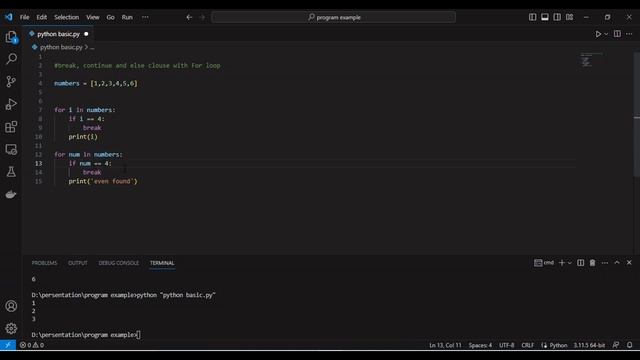Go forward with the right arrow

click(202, 17)
